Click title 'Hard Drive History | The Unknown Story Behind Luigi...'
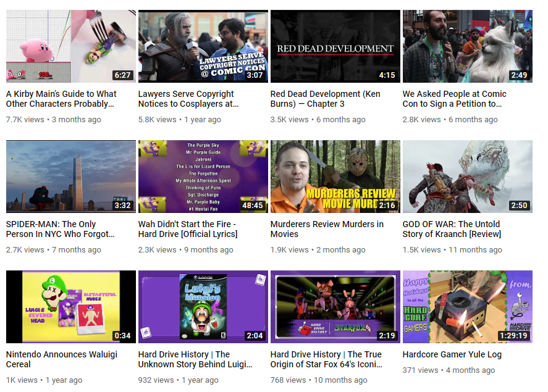This screenshot has width=548, height=392. click(195, 359)
